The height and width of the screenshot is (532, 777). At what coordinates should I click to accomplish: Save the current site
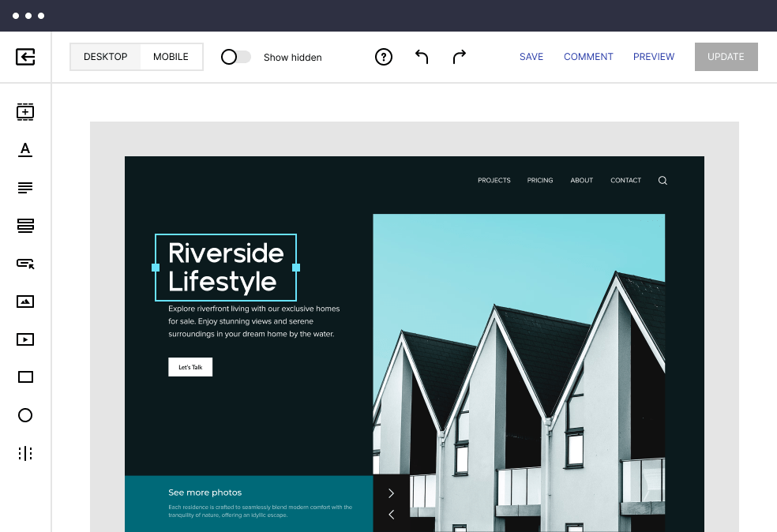pyautogui.click(x=531, y=57)
